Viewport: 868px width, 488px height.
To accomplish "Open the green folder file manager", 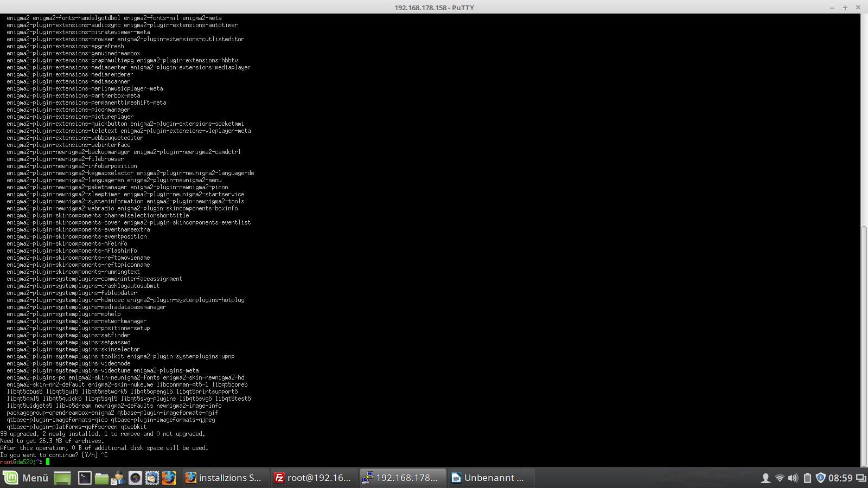I will [101, 478].
